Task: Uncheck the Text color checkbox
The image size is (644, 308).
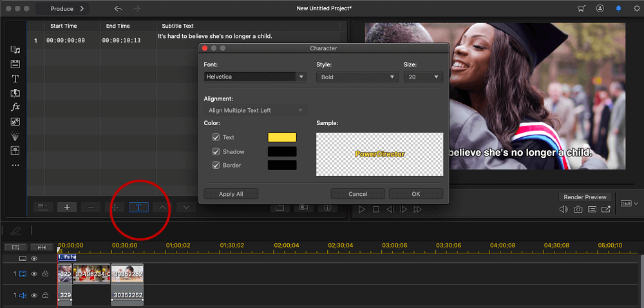Action: [216, 137]
